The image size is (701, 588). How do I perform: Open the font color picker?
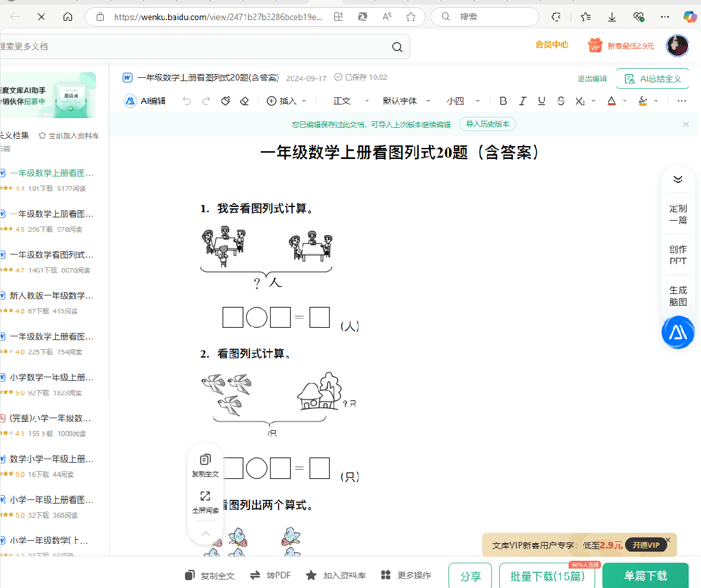(x=613, y=101)
